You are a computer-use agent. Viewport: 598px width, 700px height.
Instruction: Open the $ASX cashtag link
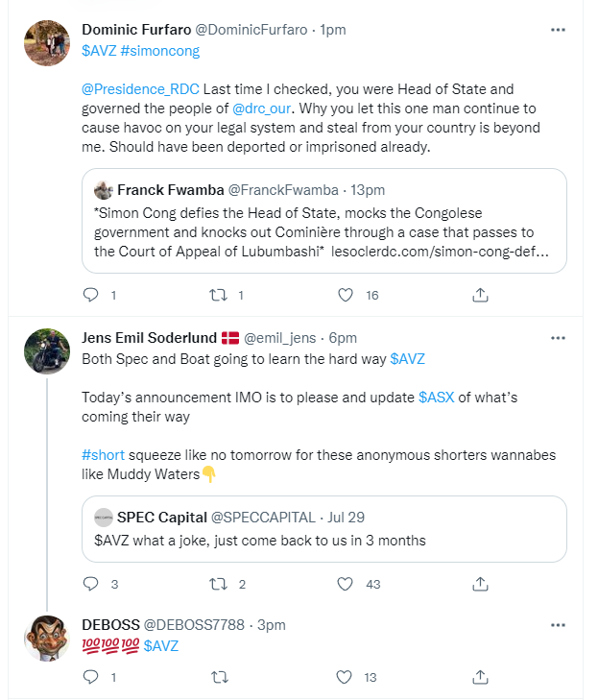437,398
